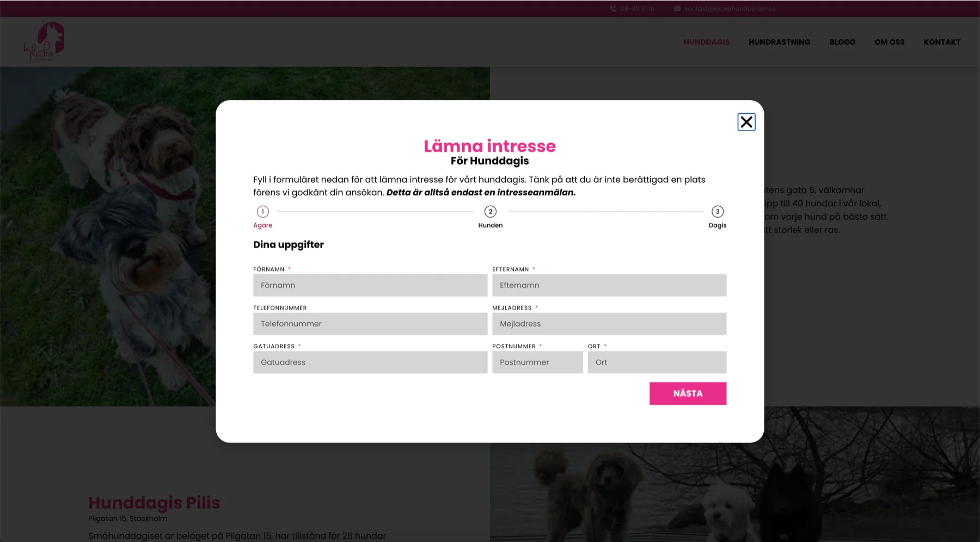Open the OM OSS menu item
This screenshot has width=980, height=542.
889,42
